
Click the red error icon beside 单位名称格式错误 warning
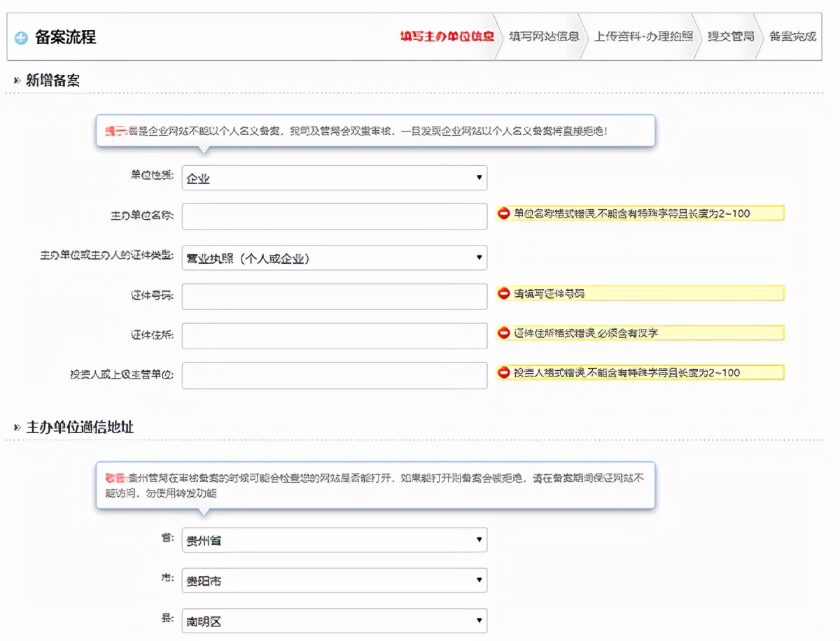(503, 213)
